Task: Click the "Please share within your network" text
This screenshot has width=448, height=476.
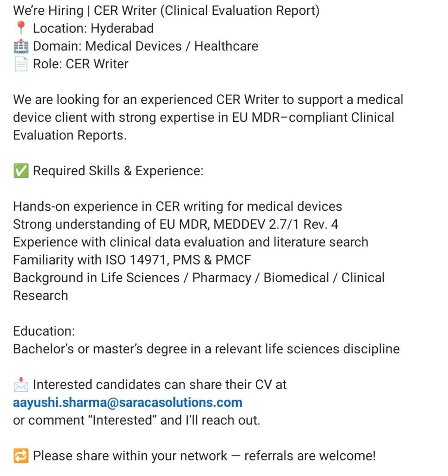Action: (x=204, y=456)
